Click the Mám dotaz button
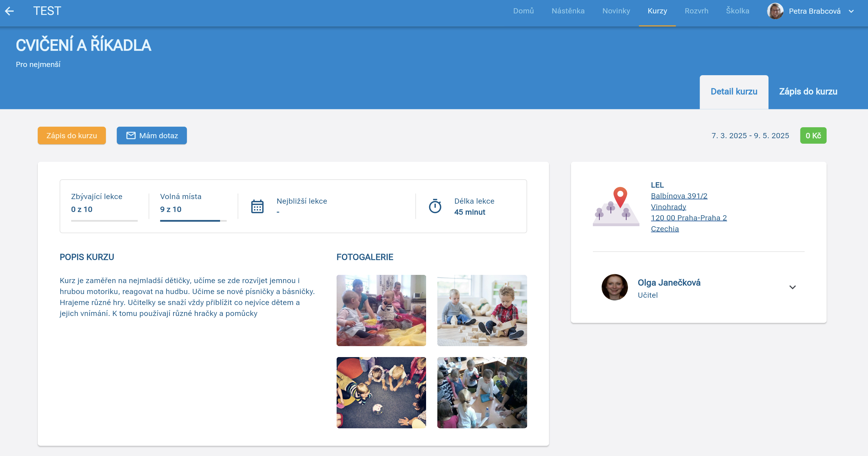Screen dimensions: 868x456 click(x=152, y=135)
